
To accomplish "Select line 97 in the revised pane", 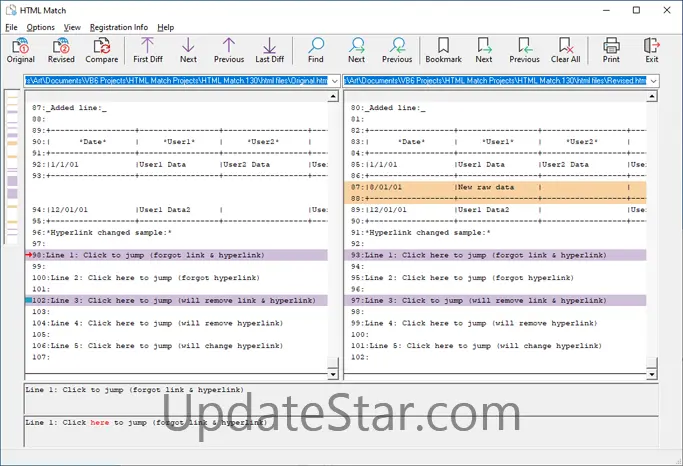I will click(495, 301).
